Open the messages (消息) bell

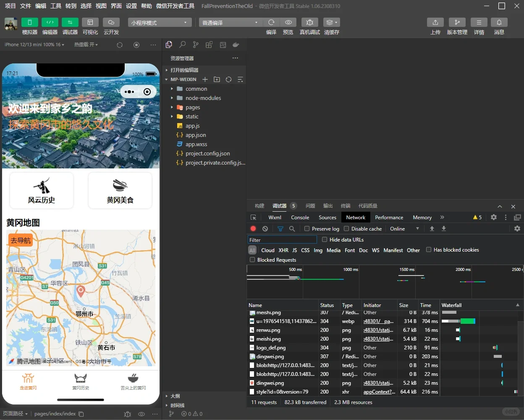tap(499, 22)
